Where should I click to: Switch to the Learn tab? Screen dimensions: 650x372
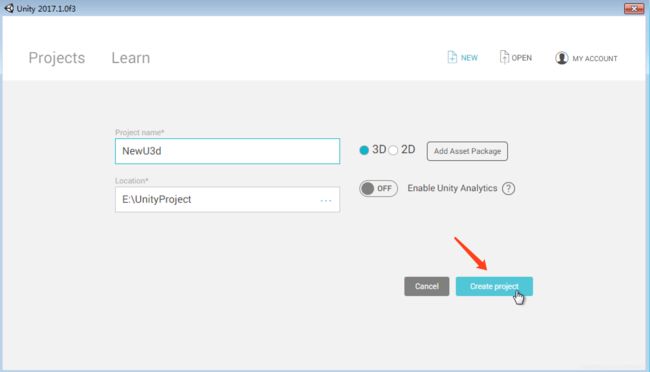[x=131, y=58]
